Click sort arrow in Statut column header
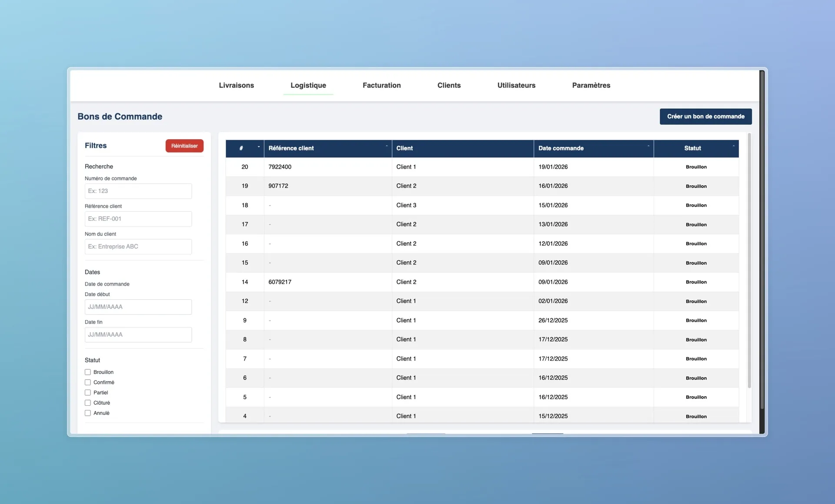 [733, 146]
